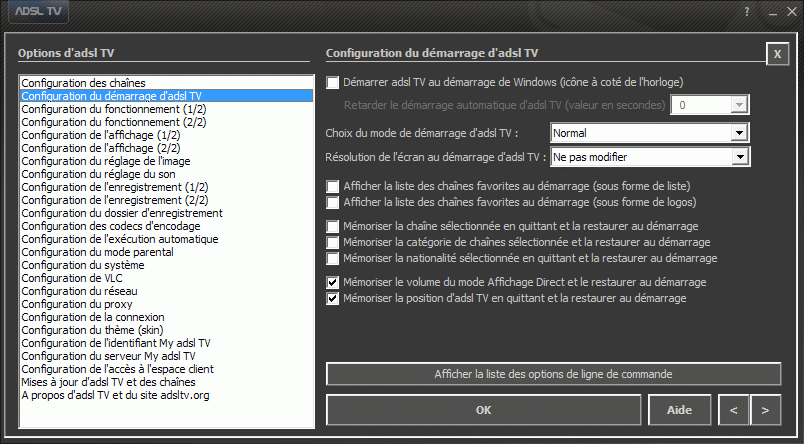This screenshot has width=804, height=444.
Task: Open the startup mode dropdown showing Normal
Action: point(739,133)
